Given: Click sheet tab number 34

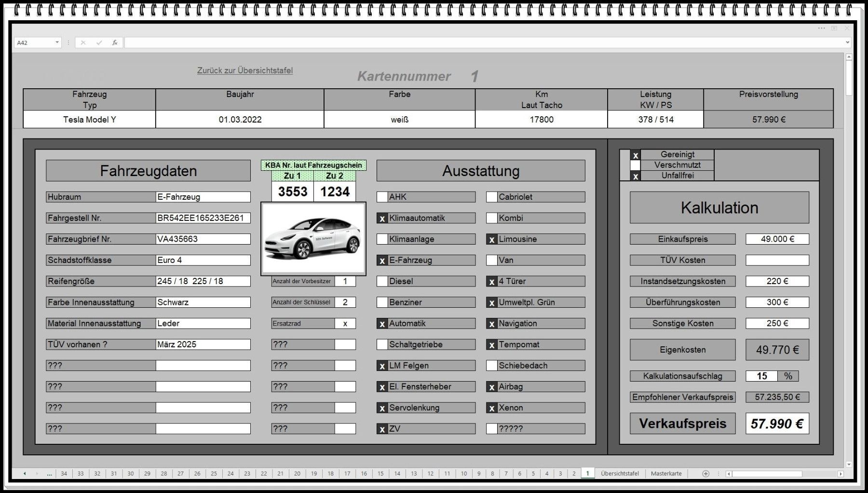Looking at the screenshot, I should tap(64, 473).
